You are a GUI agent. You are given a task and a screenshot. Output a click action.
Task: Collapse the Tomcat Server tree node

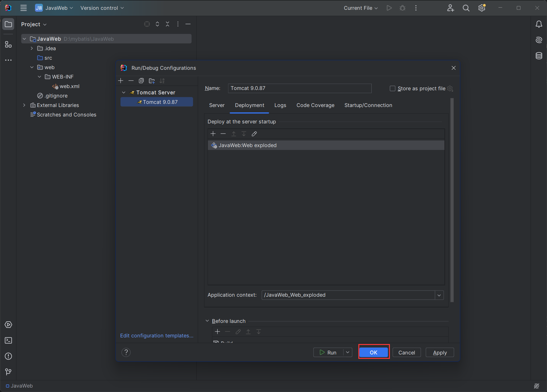(x=124, y=92)
